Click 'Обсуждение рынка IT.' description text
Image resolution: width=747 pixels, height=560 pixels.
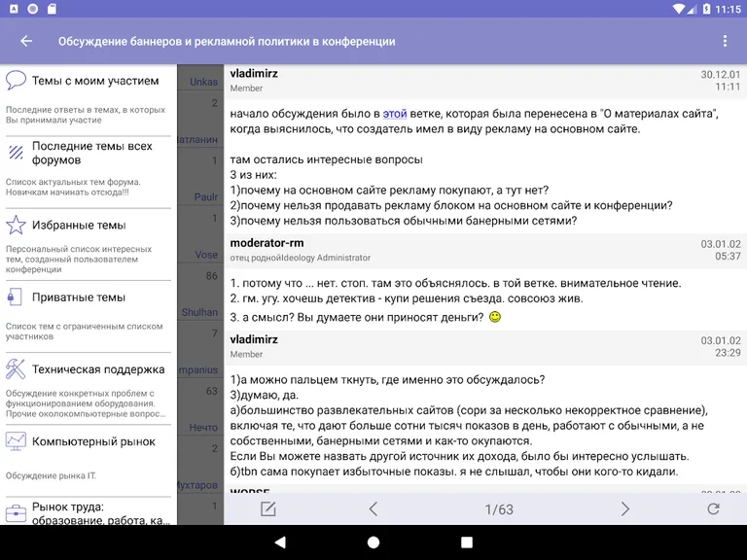tap(51, 475)
